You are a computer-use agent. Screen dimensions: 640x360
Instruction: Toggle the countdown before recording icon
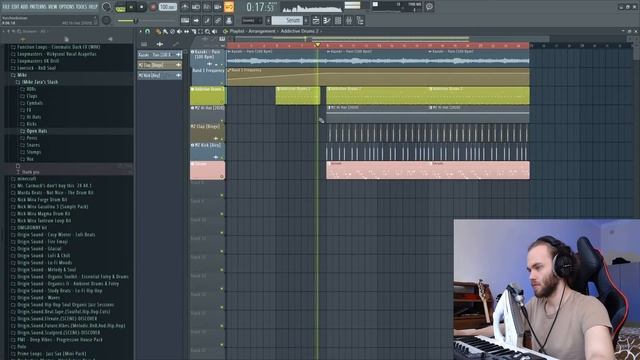207,7
